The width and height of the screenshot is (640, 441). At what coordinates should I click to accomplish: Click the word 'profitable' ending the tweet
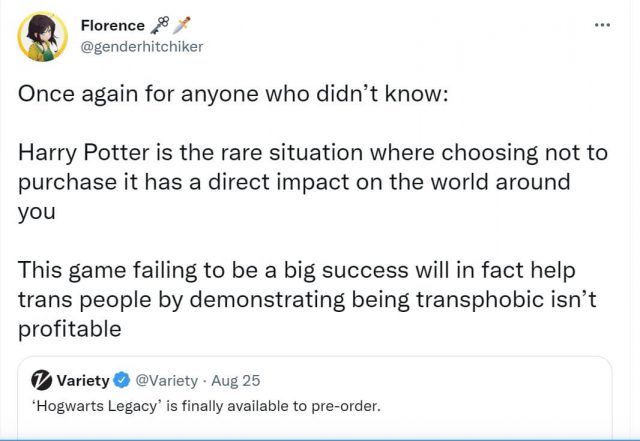pyautogui.click(x=67, y=330)
